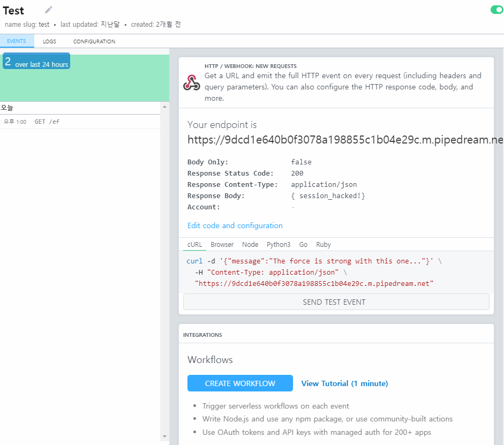Click the Workflows heading
Image resolution: width=504 pixels, height=445 pixels.
click(210, 359)
